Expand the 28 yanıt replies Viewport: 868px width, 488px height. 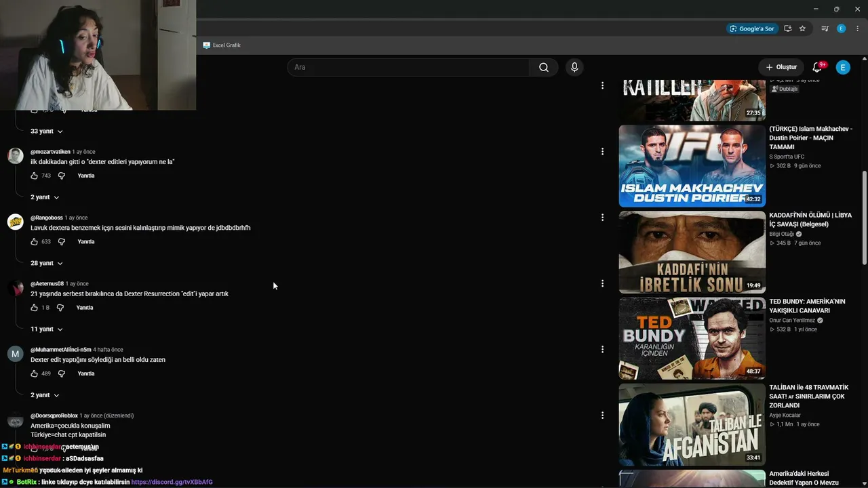tap(47, 263)
